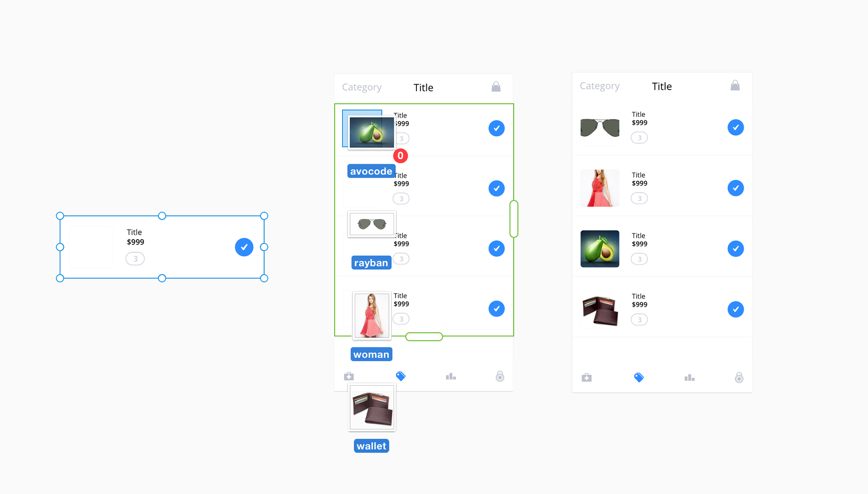
Task: Click the wallet label badge
Action: click(371, 446)
